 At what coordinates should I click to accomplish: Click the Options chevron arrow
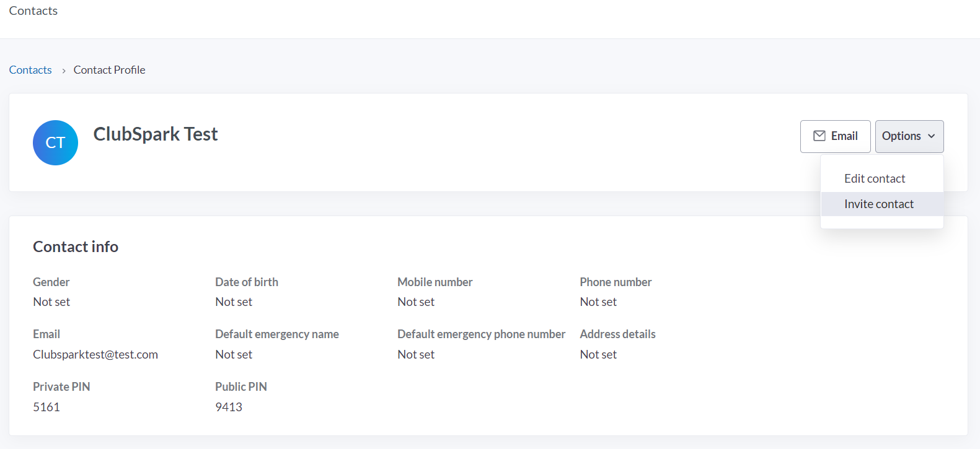click(x=931, y=136)
